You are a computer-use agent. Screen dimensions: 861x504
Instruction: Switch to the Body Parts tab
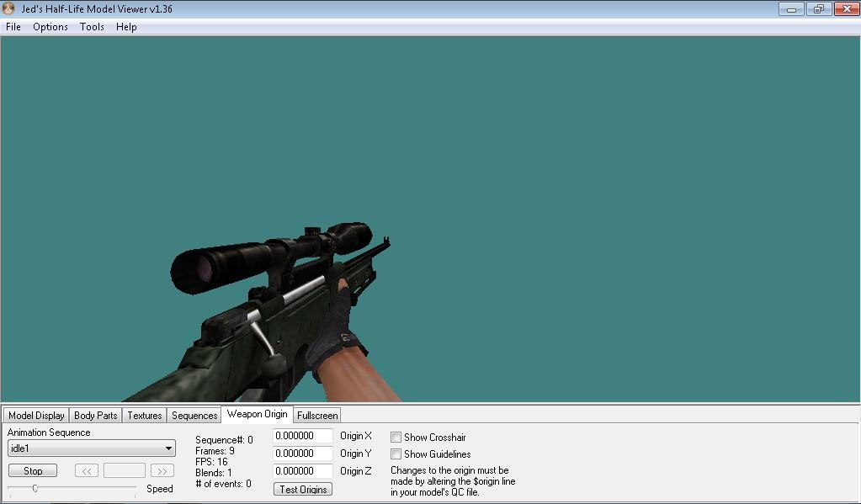coord(96,415)
